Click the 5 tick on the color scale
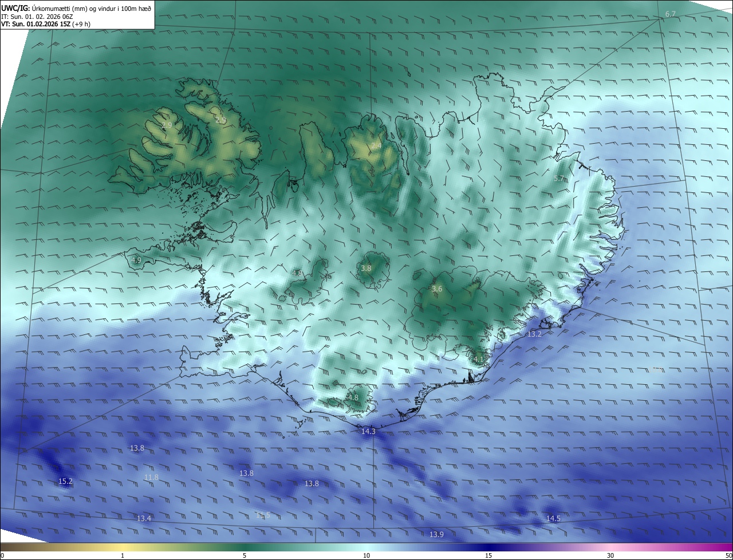The width and height of the screenshot is (733, 560). pos(245,555)
